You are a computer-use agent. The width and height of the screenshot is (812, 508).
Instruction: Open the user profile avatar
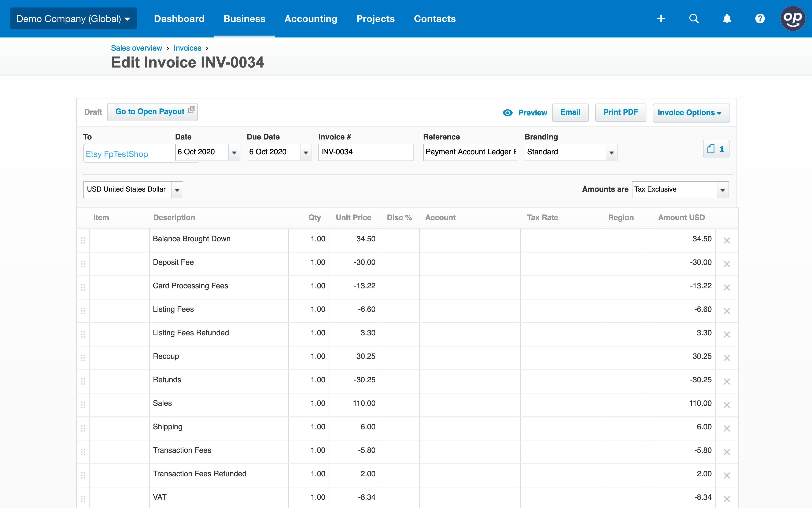pyautogui.click(x=793, y=18)
